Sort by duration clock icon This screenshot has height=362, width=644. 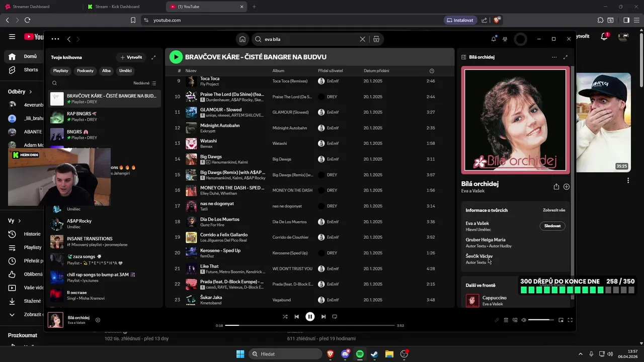(432, 71)
